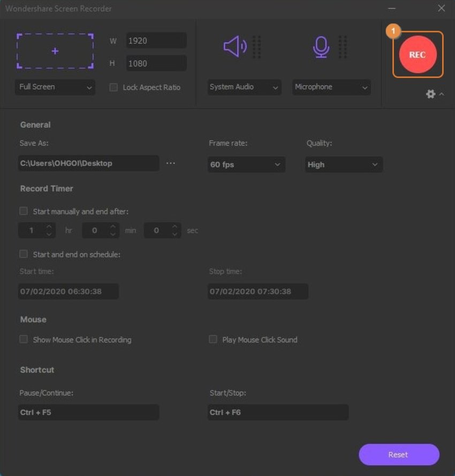This screenshot has width=455, height=476.
Task: Open settings with the gear icon
Action: [x=430, y=94]
